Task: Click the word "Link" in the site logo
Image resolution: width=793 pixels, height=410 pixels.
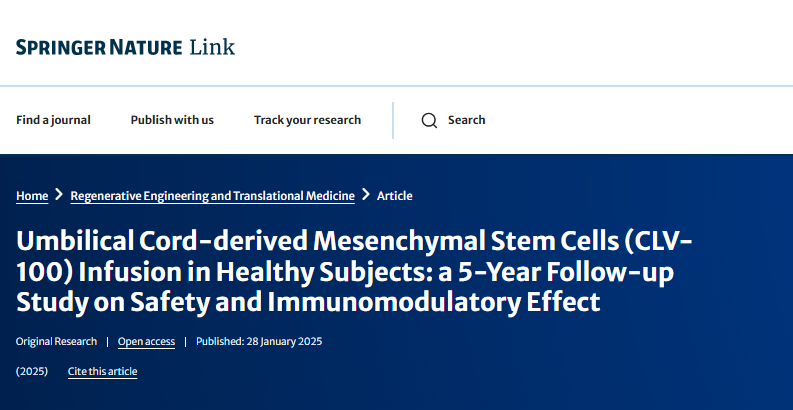Action: point(212,47)
